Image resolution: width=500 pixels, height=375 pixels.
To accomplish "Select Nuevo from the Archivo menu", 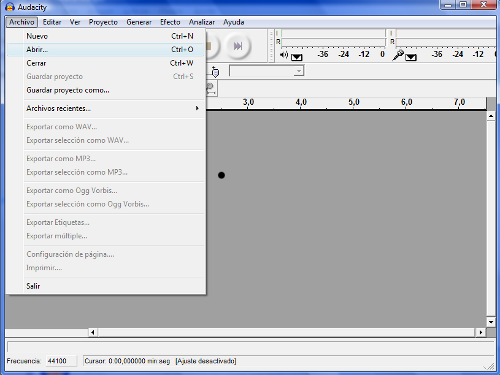I will 106,36.
